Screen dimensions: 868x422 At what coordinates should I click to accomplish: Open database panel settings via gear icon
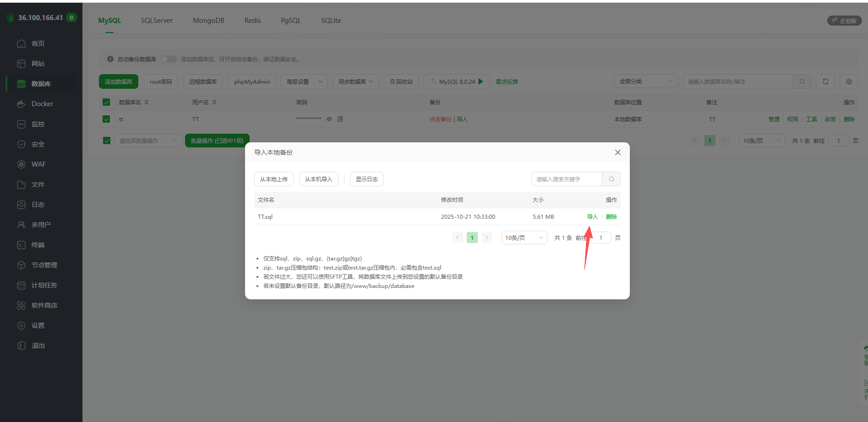849,81
